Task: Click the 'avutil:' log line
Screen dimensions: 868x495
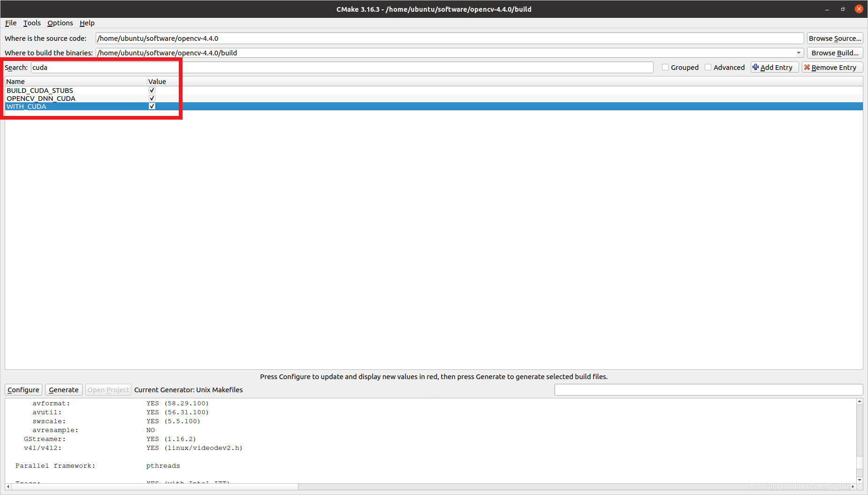Action: coord(121,412)
